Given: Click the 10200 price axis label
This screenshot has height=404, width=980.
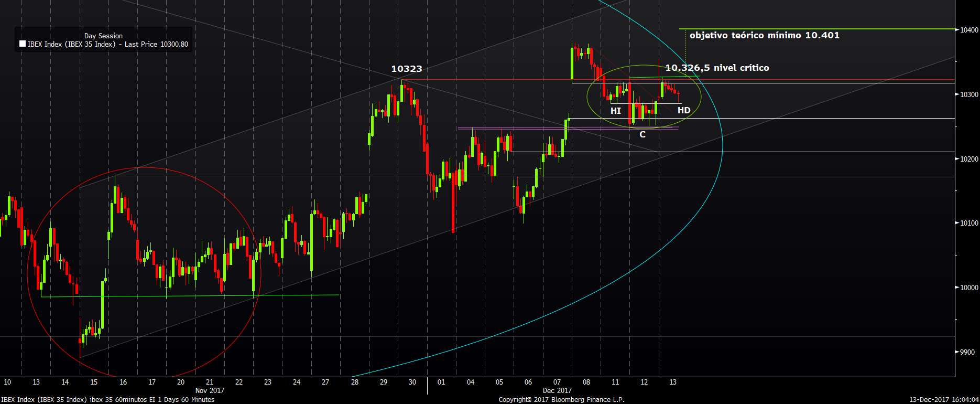Looking at the screenshot, I should [x=969, y=159].
